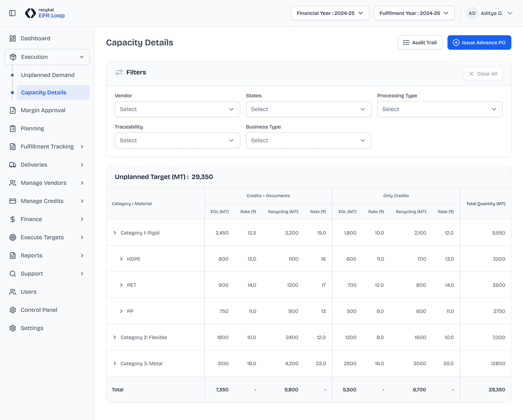Viewport: 523px width, 420px height.
Task: Click the Control Panel gear icon
Action: pyautogui.click(x=13, y=310)
